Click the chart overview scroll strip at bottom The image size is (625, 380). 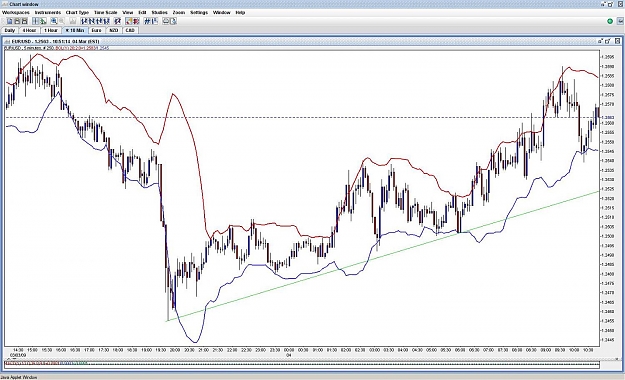point(302,364)
